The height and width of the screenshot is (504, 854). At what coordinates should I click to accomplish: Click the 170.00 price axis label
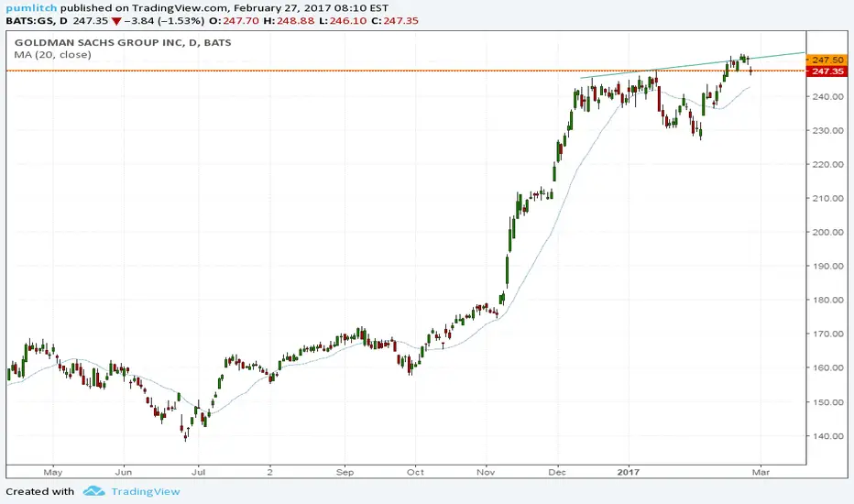pos(827,334)
